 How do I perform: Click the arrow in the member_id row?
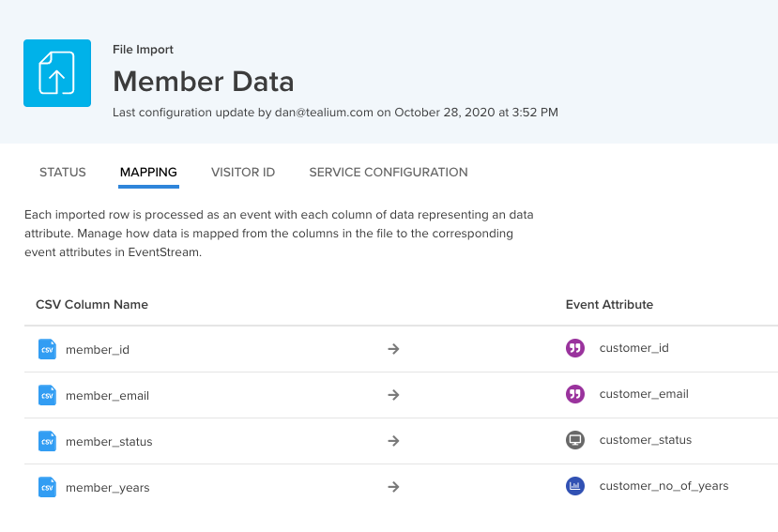394,349
